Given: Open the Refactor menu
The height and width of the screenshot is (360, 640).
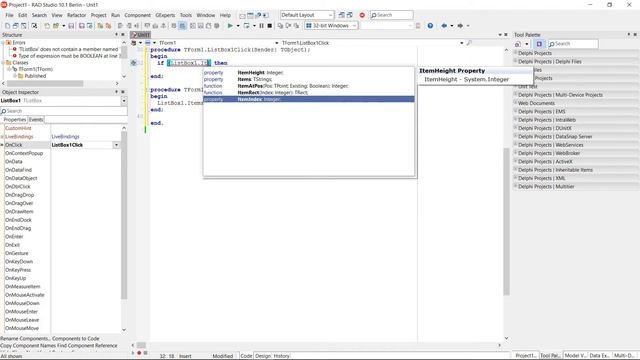Looking at the screenshot, I should tap(77, 15).
